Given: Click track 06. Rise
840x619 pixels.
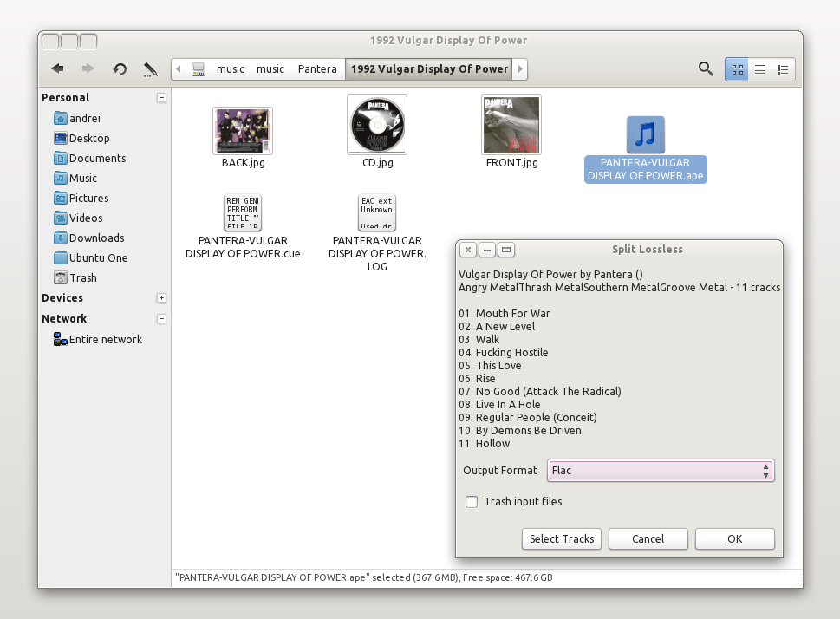Looking at the screenshot, I should (477, 378).
